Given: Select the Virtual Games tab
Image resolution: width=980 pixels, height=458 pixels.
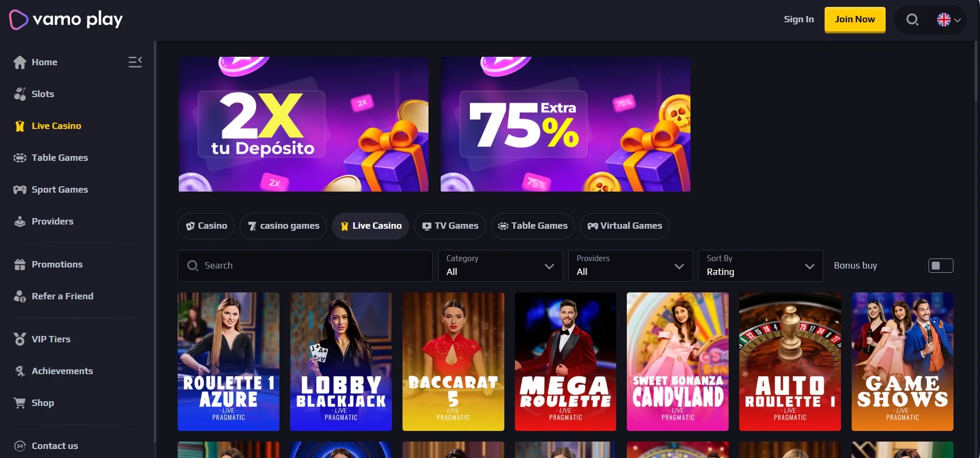Looking at the screenshot, I should [x=624, y=226].
